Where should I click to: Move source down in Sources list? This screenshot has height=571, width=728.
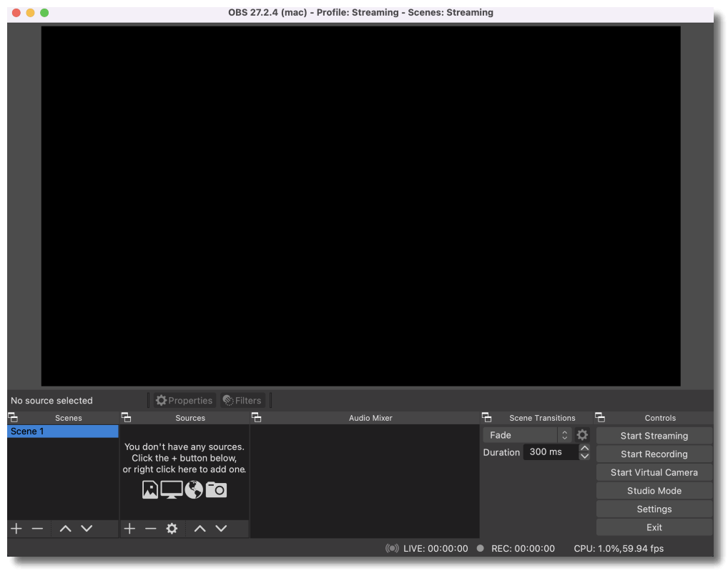222,529
